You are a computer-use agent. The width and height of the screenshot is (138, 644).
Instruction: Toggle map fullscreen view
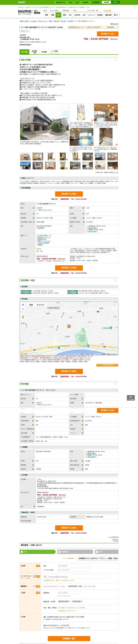[x=115, y=305]
